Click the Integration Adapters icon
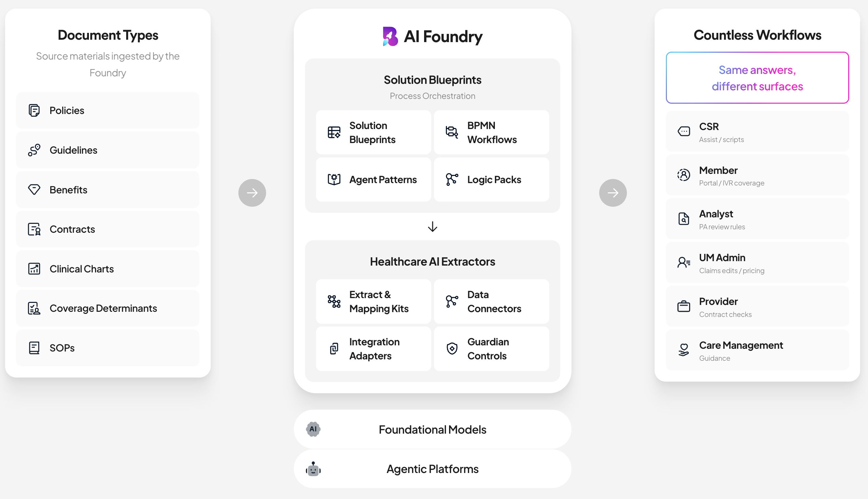Viewport: 868px width, 499px height. 334,348
